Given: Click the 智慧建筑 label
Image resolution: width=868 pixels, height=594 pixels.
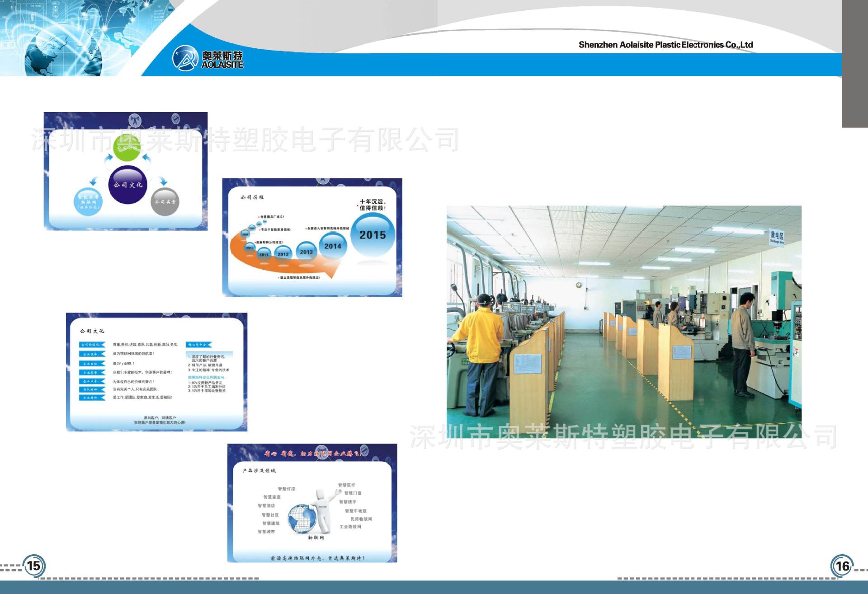Looking at the screenshot, I should click(271, 524).
